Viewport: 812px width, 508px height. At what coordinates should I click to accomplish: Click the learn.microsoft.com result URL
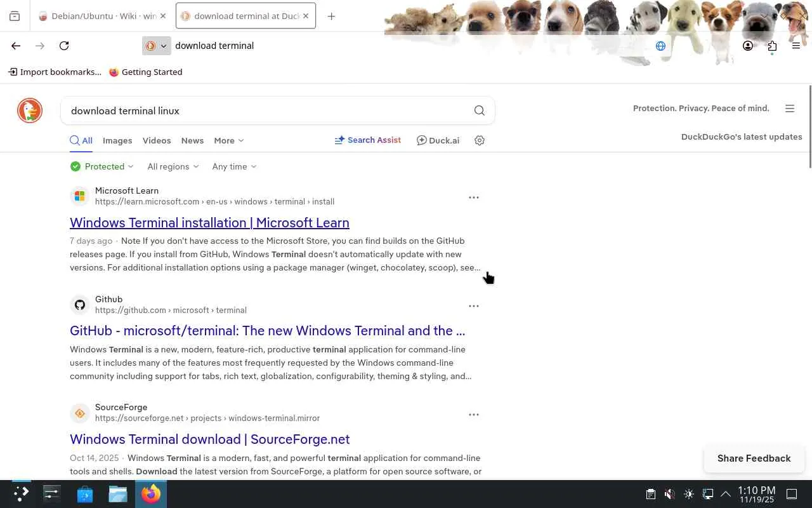(x=214, y=202)
